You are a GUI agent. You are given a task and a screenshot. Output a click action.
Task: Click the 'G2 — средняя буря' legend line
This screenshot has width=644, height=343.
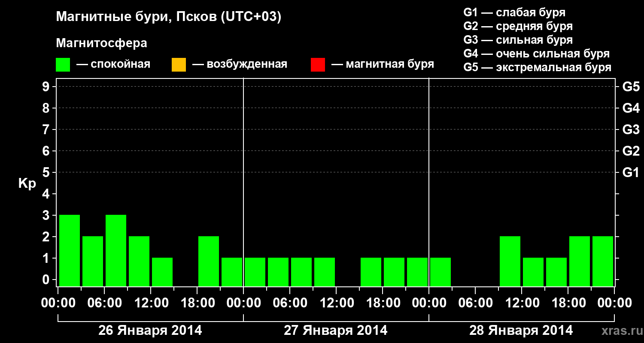518,26
